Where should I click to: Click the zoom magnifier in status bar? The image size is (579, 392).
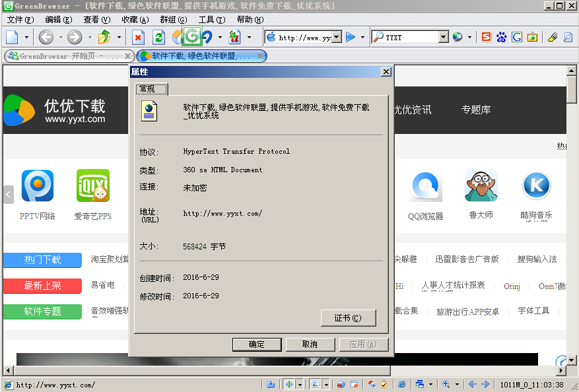click(446, 385)
